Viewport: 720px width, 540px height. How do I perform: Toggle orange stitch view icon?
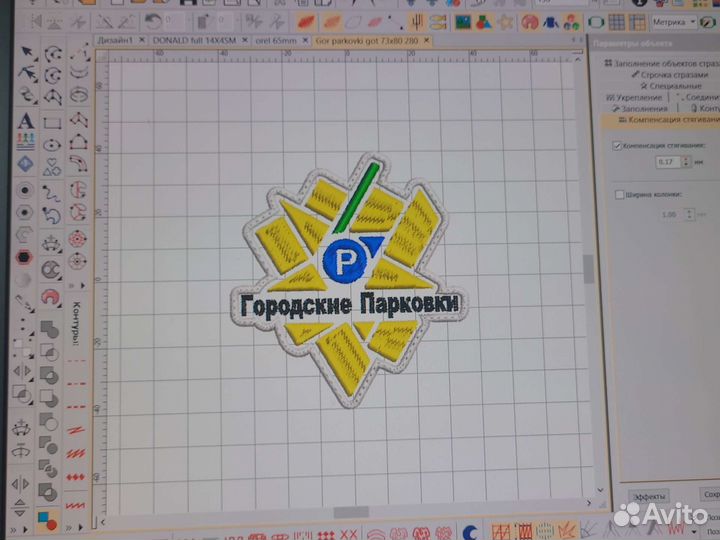point(331,22)
